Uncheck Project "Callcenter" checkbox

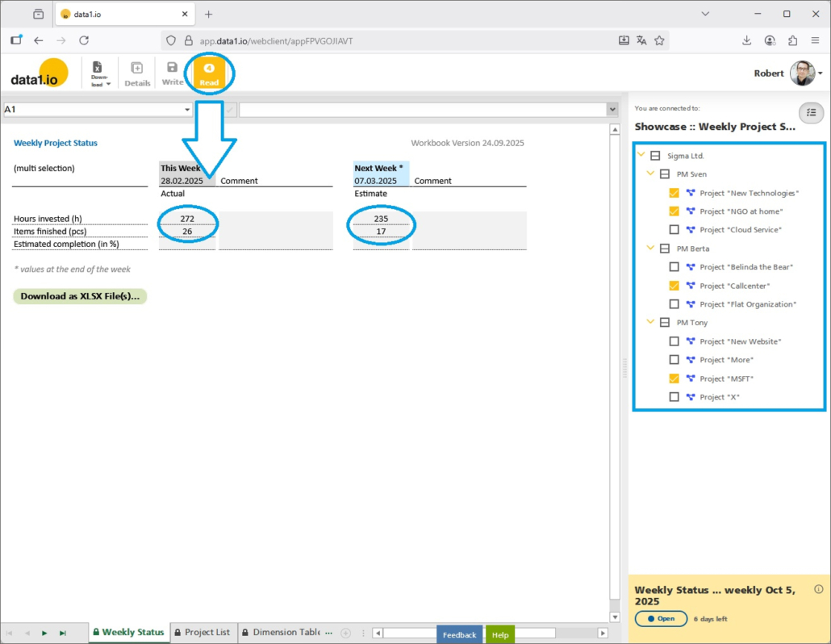click(x=674, y=286)
